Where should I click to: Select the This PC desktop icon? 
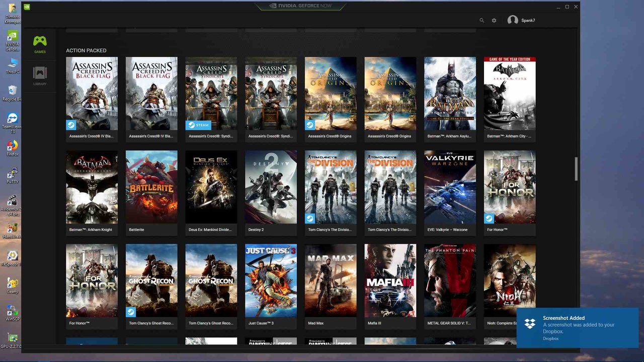pos(13,64)
